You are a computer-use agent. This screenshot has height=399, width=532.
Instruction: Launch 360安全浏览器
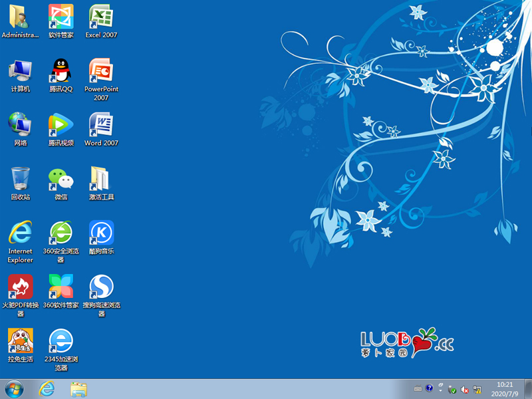[61, 233]
